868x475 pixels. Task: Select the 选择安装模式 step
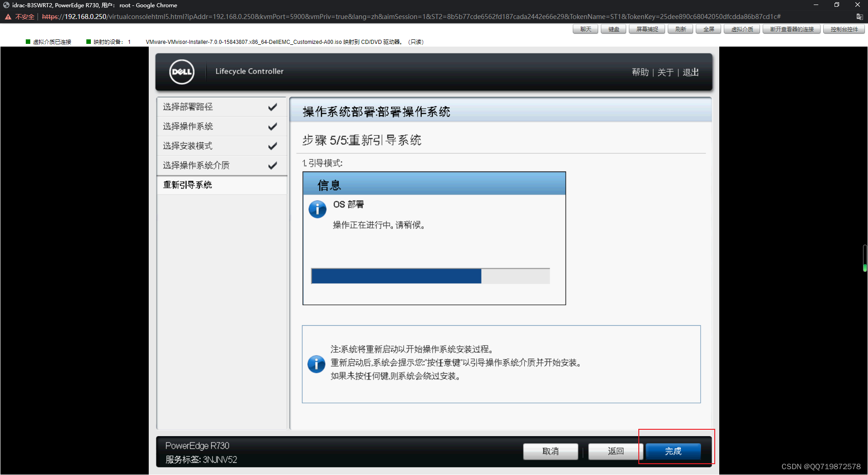point(222,146)
